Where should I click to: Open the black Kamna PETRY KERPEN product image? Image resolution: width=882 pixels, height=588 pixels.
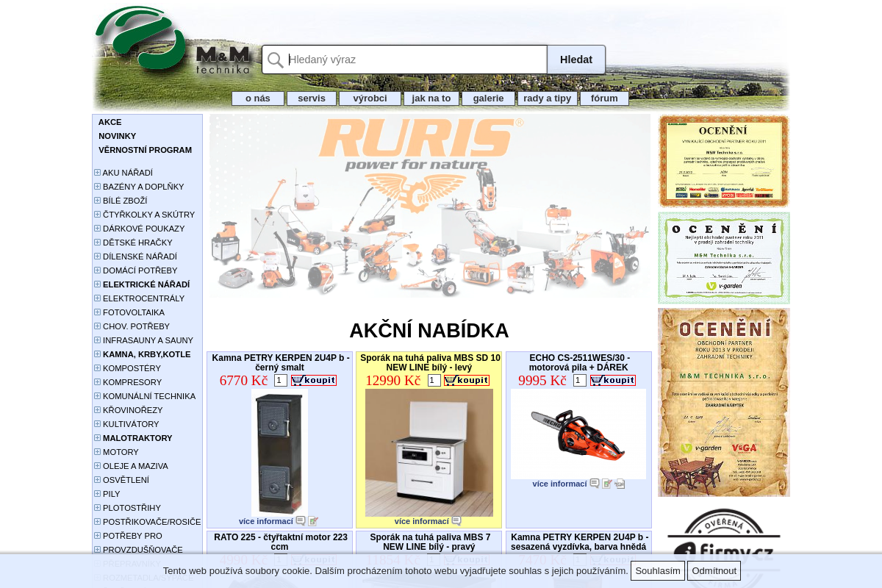tap(280, 452)
